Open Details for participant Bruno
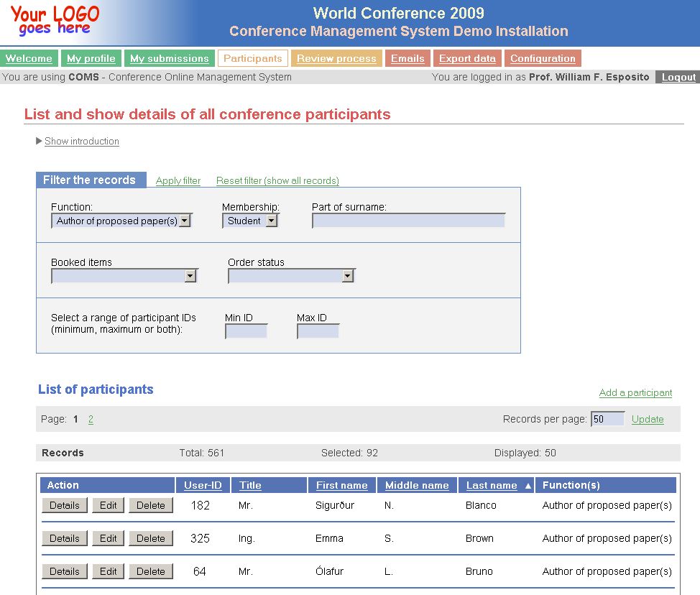 (65, 571)
